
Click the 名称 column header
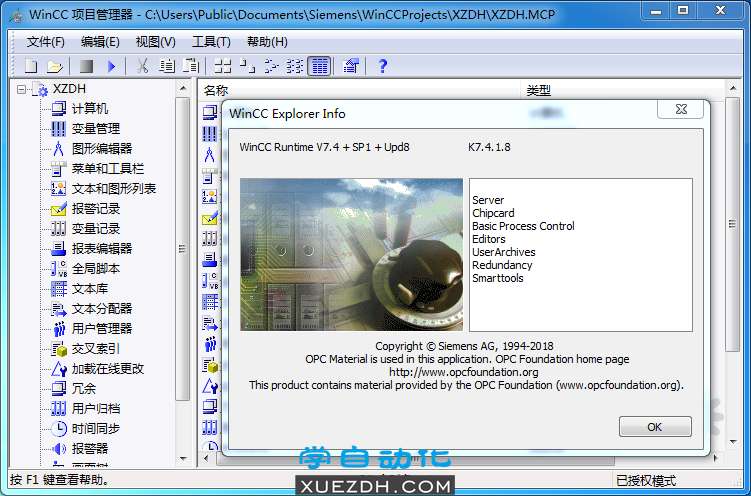(360, 90)
